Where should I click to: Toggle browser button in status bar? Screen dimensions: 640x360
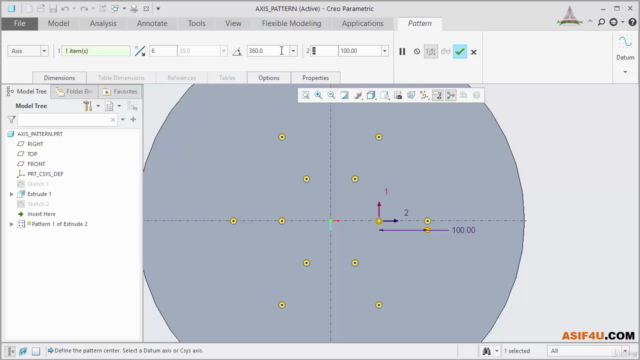(23, 351)
